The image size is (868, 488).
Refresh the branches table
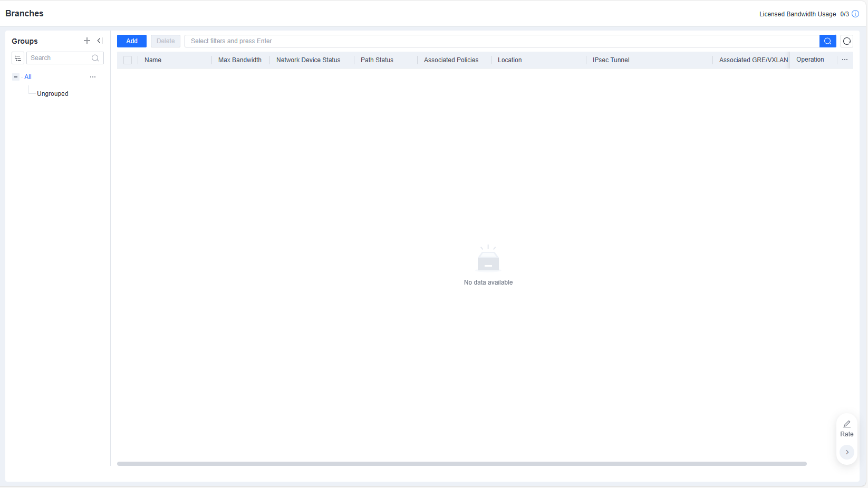coord(847,41)
